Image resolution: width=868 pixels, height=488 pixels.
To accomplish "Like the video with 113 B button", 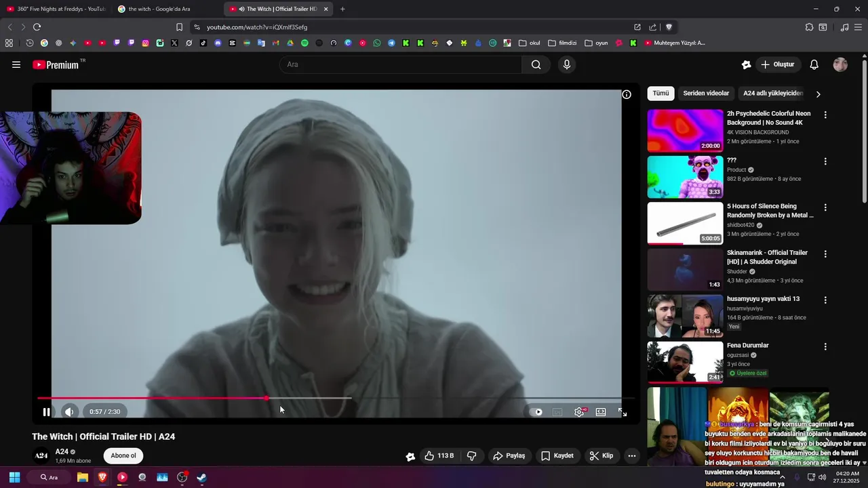I will pos(439,455).
